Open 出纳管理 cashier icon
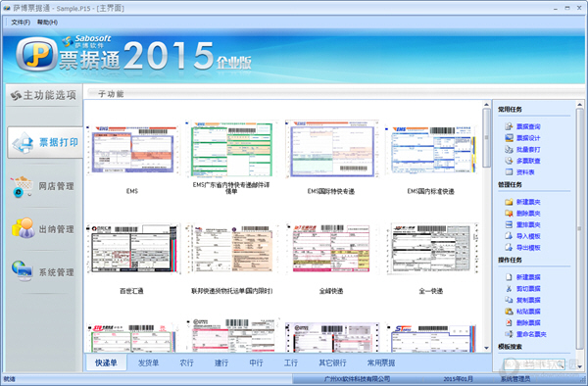The height and width of the screenshot is (386, 588). (23, 228)
